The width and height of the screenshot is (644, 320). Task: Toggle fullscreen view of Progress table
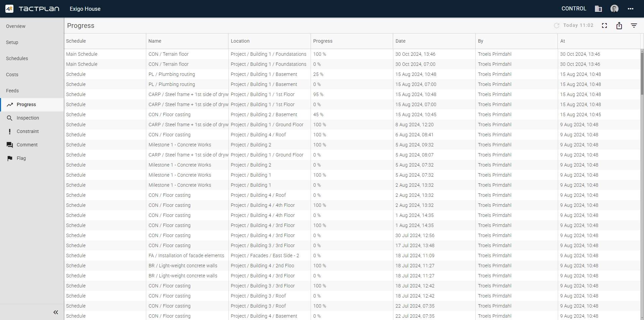[x=604, y=26]
